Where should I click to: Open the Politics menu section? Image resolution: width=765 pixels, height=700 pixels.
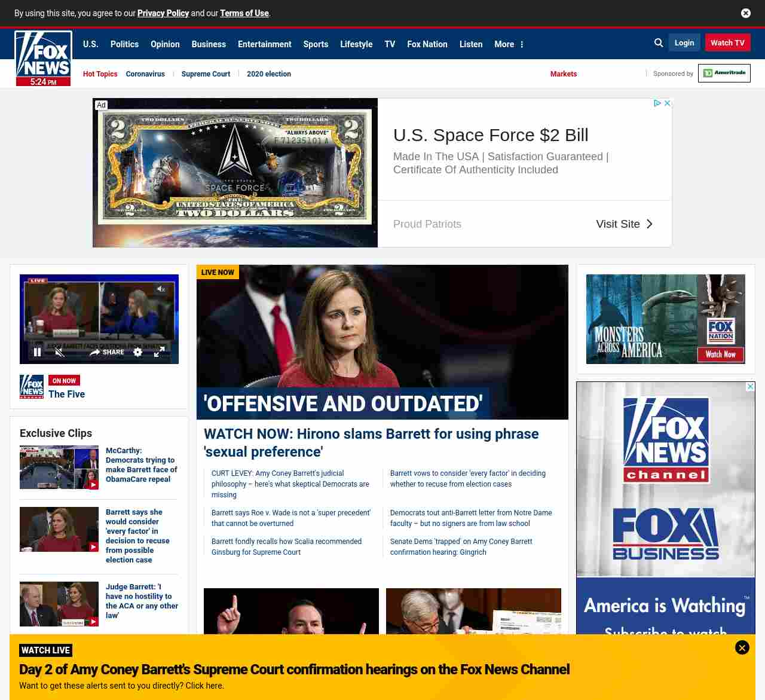(124, 44)
